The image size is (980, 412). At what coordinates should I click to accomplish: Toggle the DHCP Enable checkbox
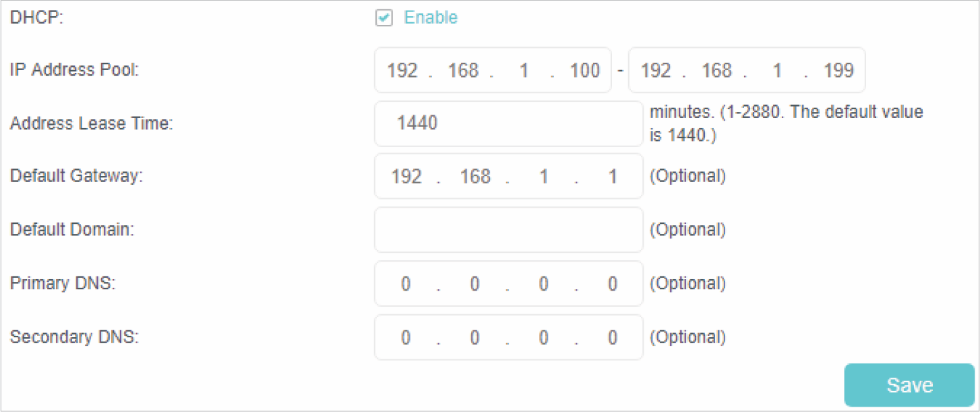point(384,18)
